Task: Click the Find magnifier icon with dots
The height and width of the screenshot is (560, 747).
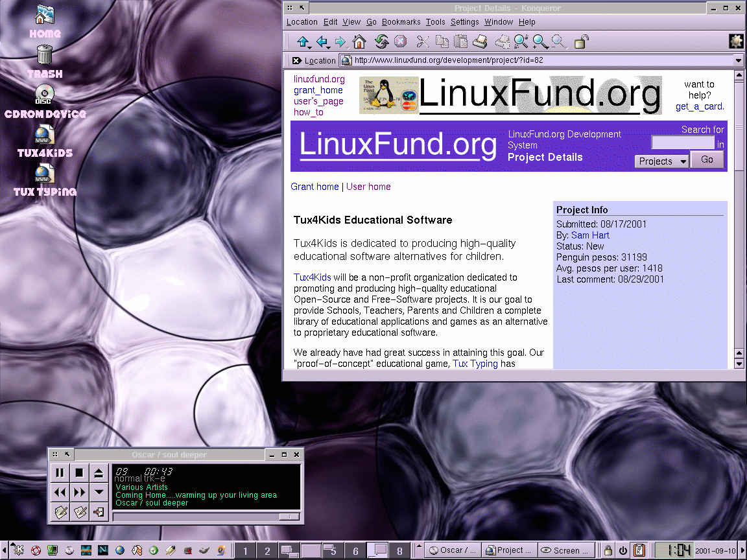Action: [x=521, y=42]
